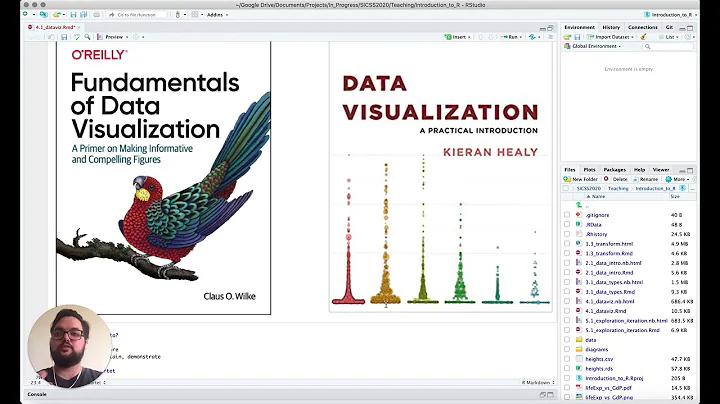Screen dimensions: 720x404
Task: Refresh Environment pane icon
Action: [687, 37]
